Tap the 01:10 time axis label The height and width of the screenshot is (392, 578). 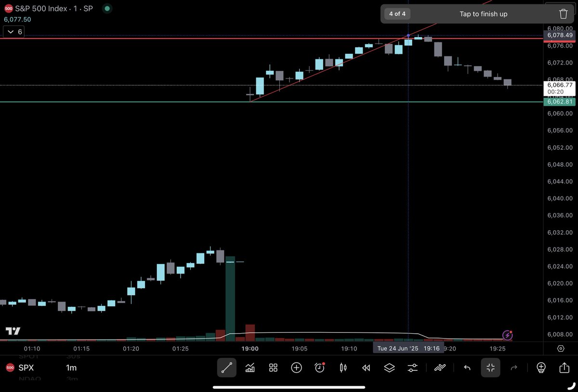tap(32, 348)
